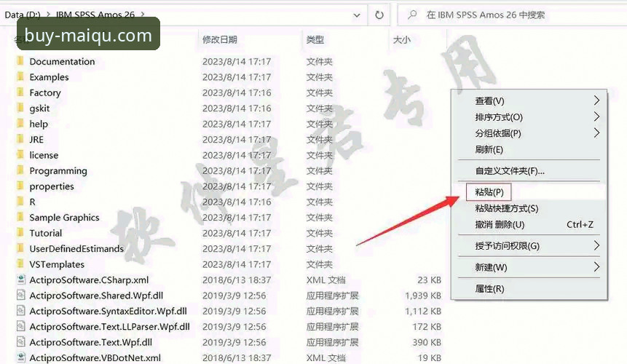Click the VSTemplates folder icon
The image size is (627, 364).
[x=20, y=264]
